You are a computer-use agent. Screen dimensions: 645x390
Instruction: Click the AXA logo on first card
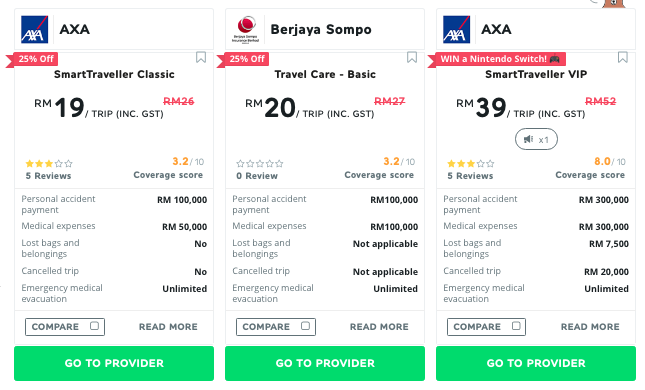click(x=35, y=29)
